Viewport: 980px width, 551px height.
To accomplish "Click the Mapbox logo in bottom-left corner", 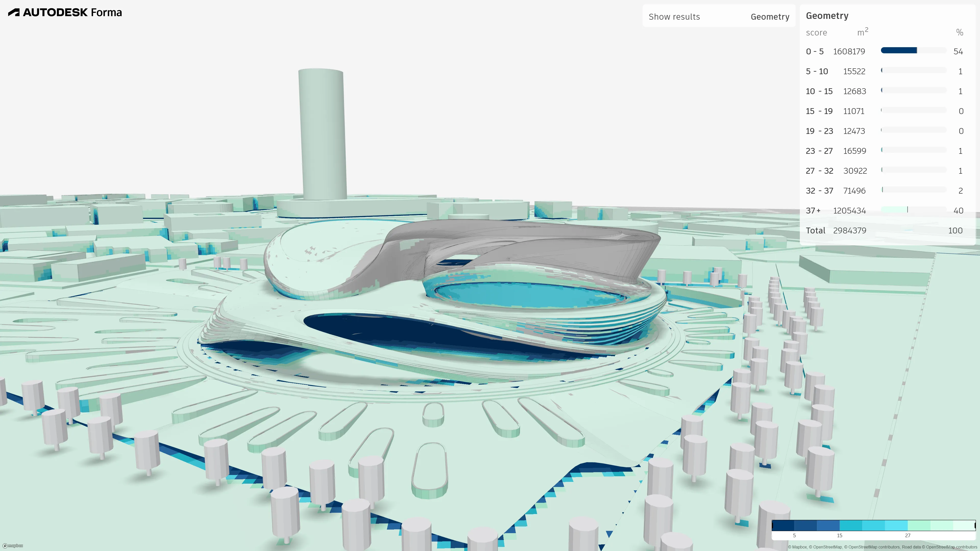I will (x=13, y=546).
